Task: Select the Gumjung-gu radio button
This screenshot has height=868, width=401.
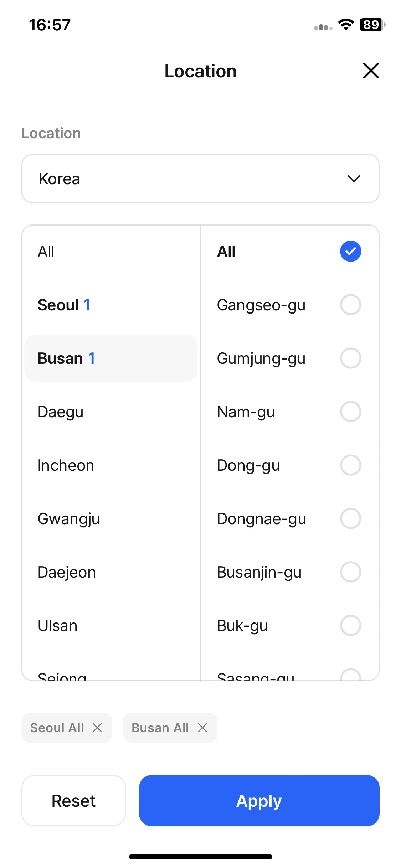Action: [x=350, y=358]
